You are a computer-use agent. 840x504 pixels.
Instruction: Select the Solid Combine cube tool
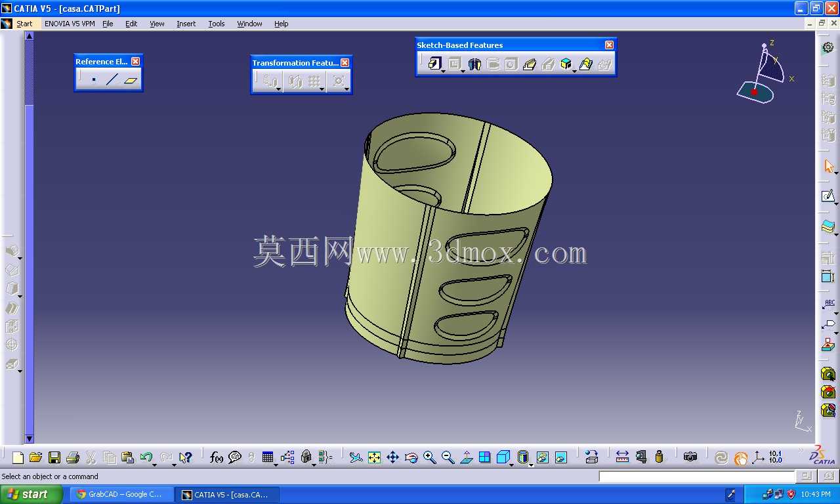click(566, 64)
